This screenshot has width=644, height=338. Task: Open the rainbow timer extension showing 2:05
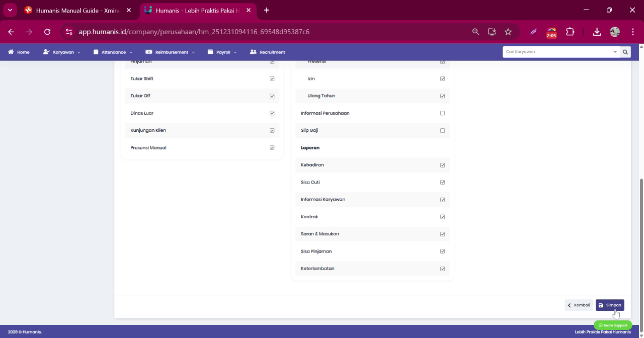551,32
